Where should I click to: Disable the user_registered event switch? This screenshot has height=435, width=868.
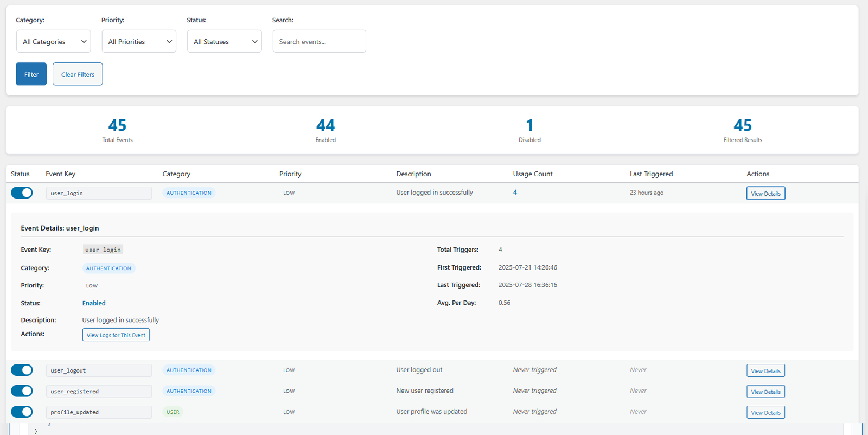(22, 391)
